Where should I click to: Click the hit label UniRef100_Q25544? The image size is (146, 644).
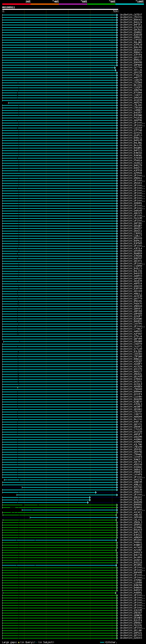click(x=131, y=173)
